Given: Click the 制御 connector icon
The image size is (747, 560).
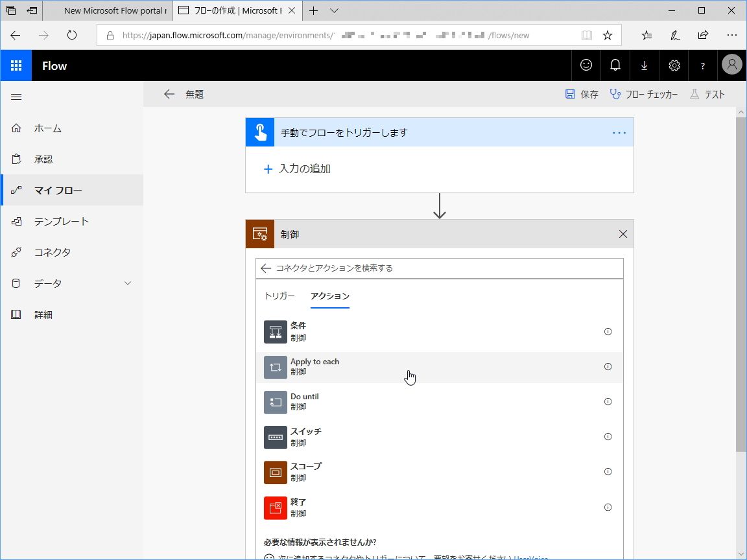Looking at the screenshot, I should tap(260, 234).
